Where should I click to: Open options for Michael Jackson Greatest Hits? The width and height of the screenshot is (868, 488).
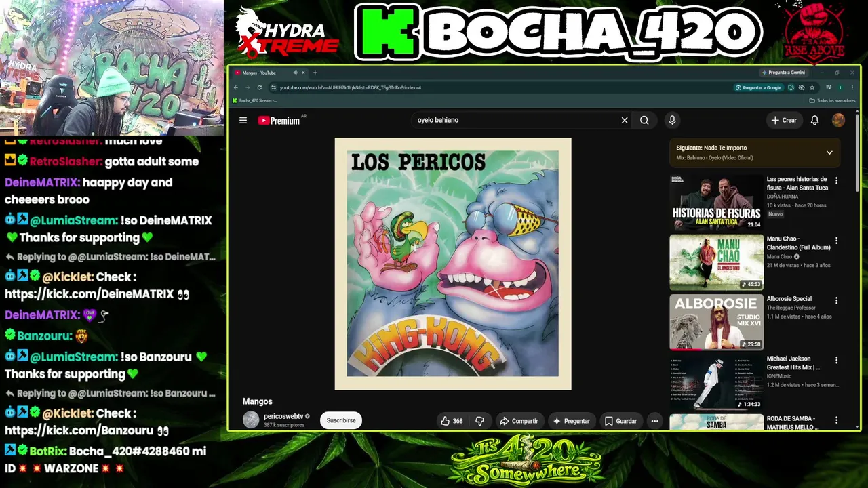836,360
